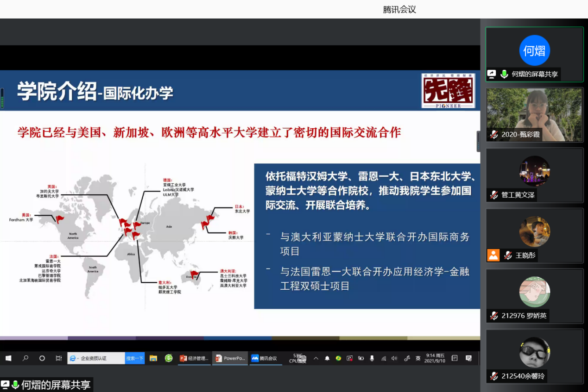The image size is (588, 392).
Task: Click muted mic icon beside 212976 罗娇英
Action: [x=494, y=316]
